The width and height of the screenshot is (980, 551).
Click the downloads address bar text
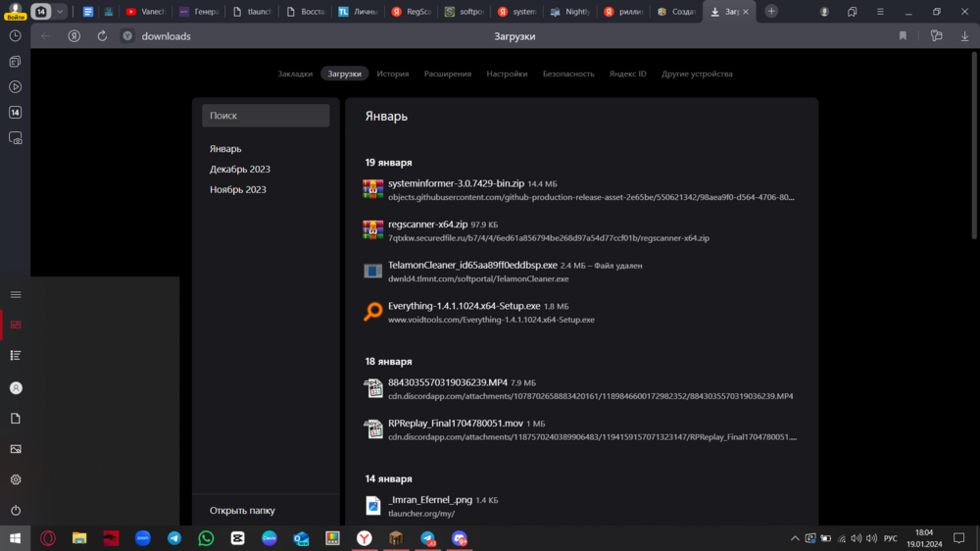click(x=167, y=36)
